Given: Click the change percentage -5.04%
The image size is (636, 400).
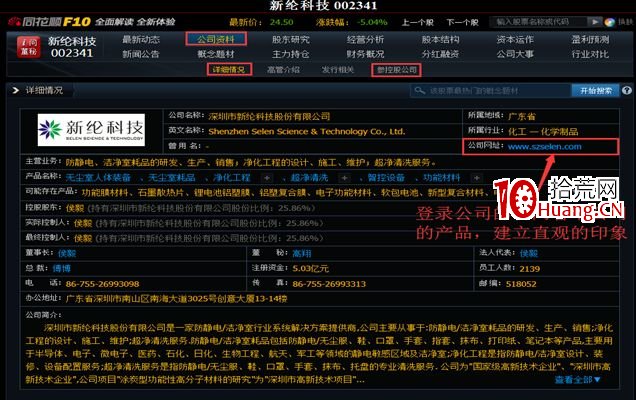Looking at the screenshot, I should [x=372, y=22].
